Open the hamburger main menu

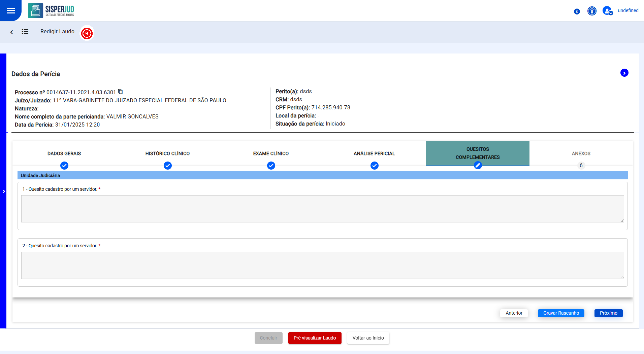[x=11, y=10]
